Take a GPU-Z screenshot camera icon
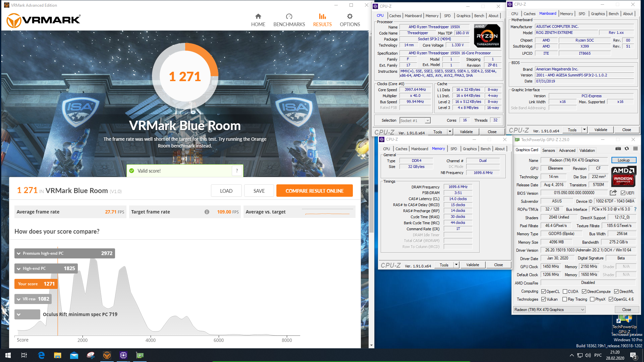This screenshot has height=362, width=644. (618, 148)
